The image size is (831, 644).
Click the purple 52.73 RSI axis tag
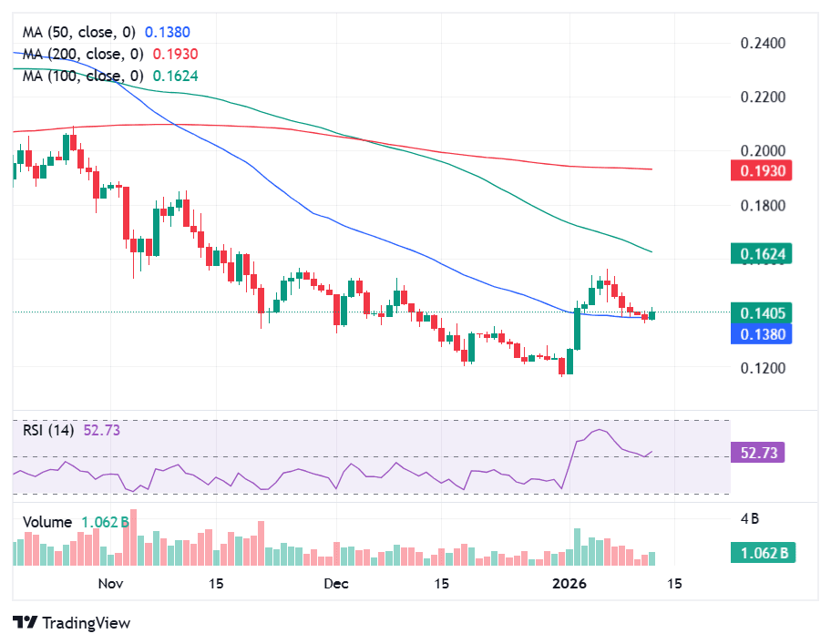click(758, 453)
